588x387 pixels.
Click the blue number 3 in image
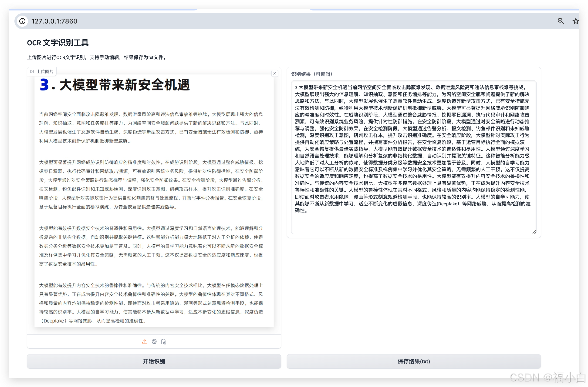point(44,85)
